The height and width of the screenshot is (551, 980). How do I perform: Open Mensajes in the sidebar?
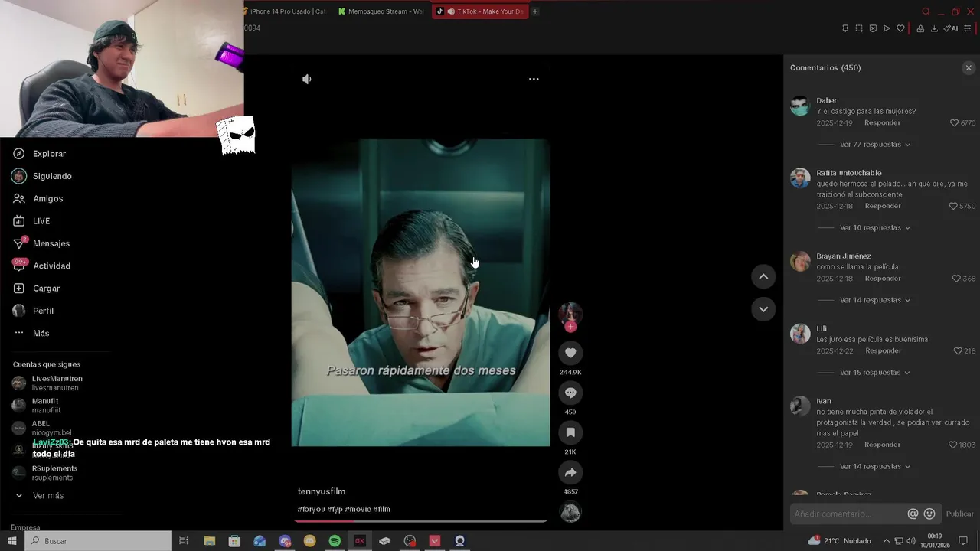pos(41,243)
